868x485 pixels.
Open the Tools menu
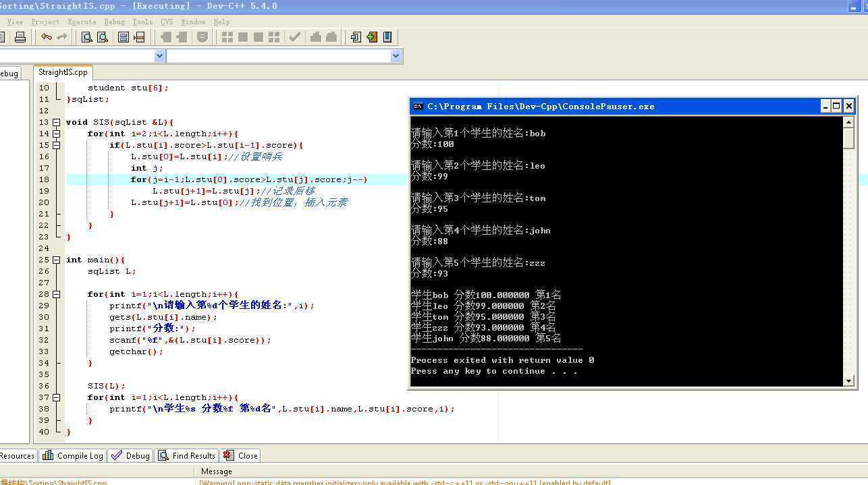[142, 22]
